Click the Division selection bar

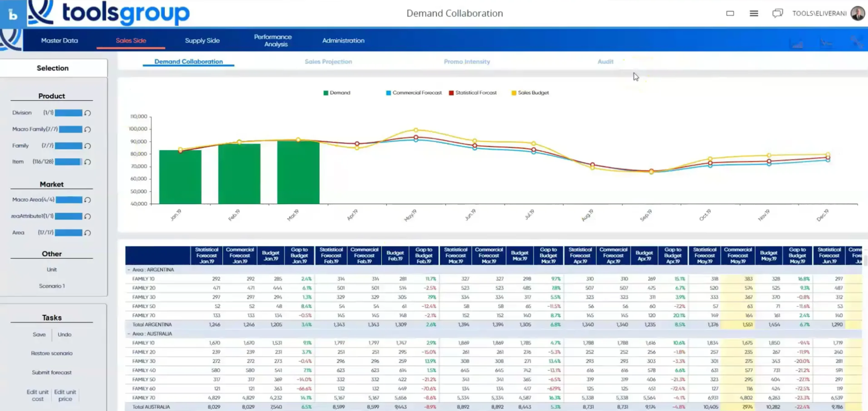coord(69,113)
